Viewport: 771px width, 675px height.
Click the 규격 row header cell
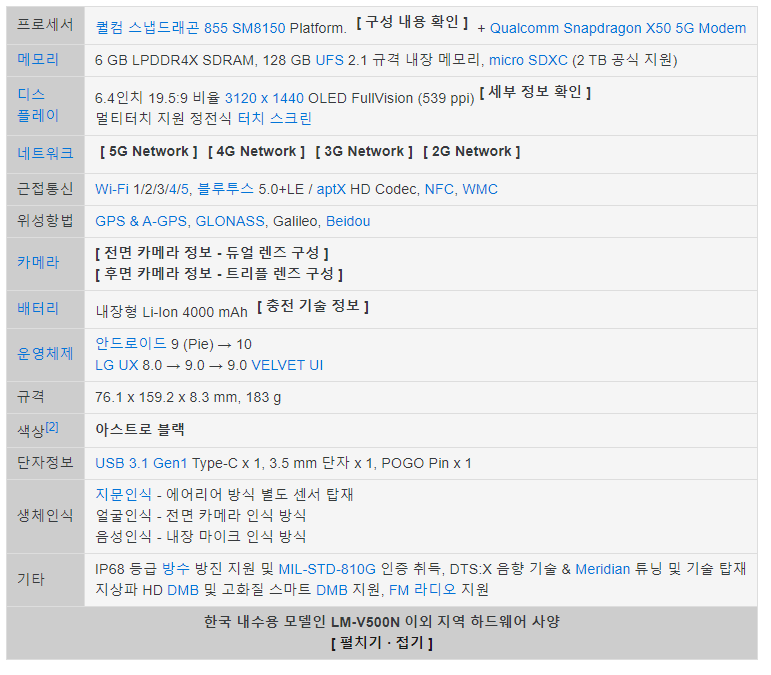[45, 397]
